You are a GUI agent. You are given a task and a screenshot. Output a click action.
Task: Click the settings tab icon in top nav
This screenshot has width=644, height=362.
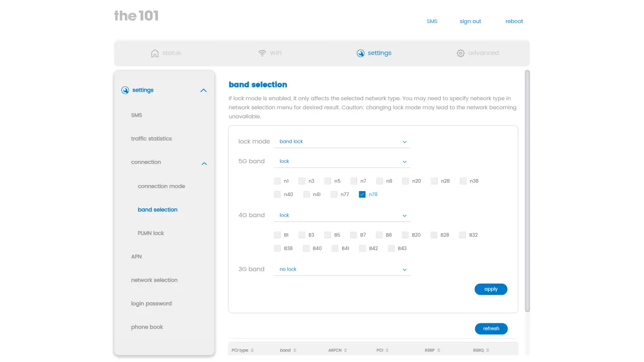click(x=360, y=53)
